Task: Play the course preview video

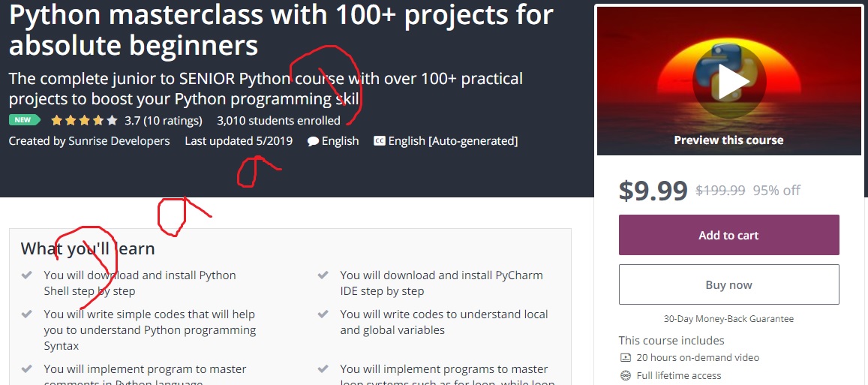Action: [729, 80]
